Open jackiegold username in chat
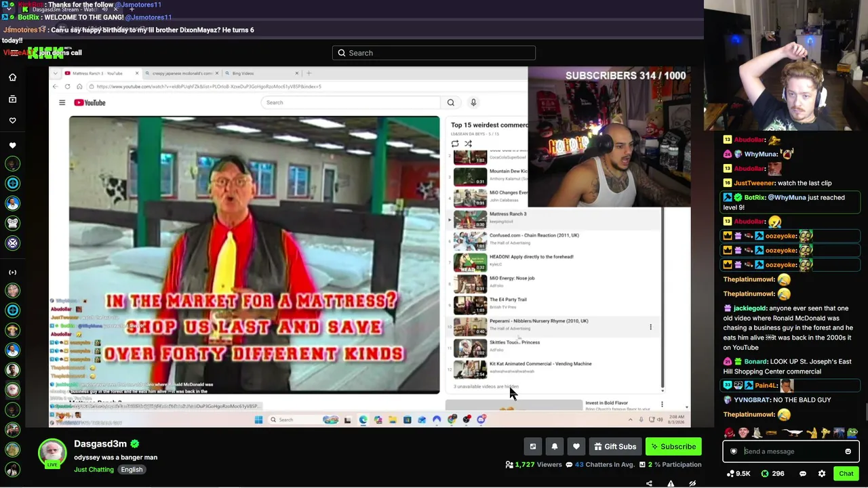Screen dimensions: 868x488 pos(749,308)
